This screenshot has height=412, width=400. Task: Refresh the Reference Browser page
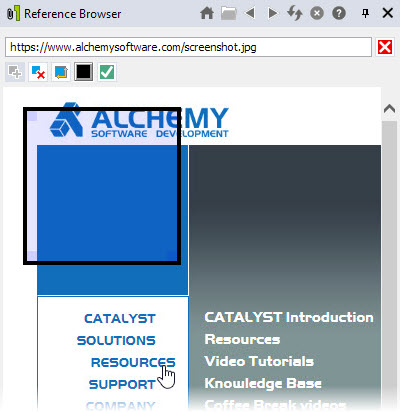coord(295,14)
